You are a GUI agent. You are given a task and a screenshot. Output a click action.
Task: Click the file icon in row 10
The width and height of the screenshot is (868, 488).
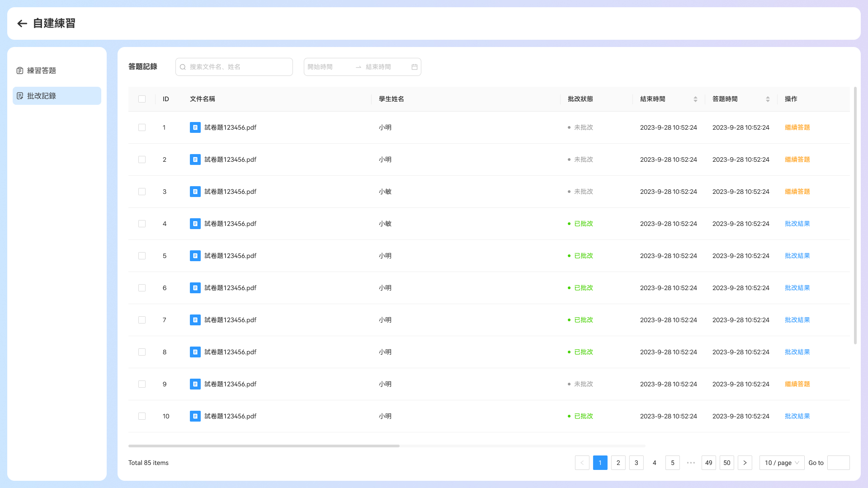tap(195, 416)
